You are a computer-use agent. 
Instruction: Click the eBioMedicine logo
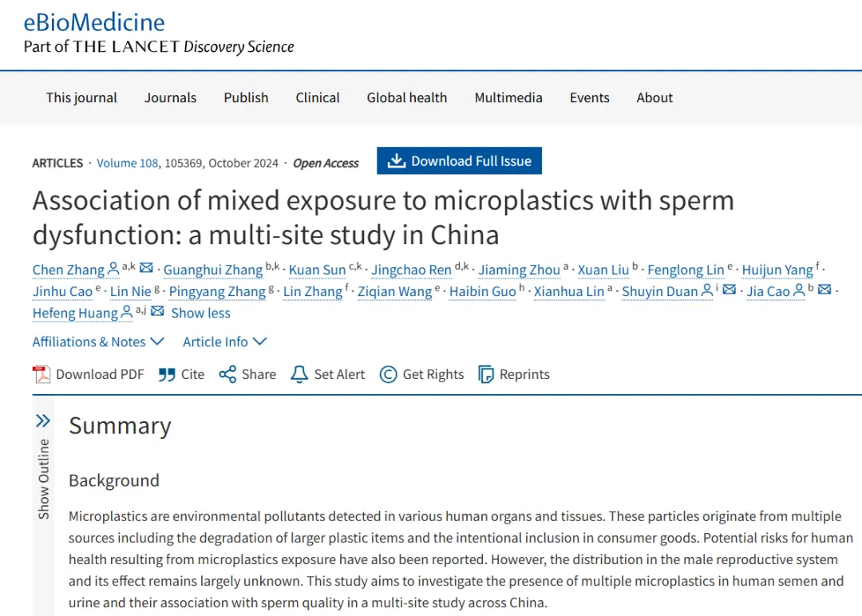pos(94,22)
